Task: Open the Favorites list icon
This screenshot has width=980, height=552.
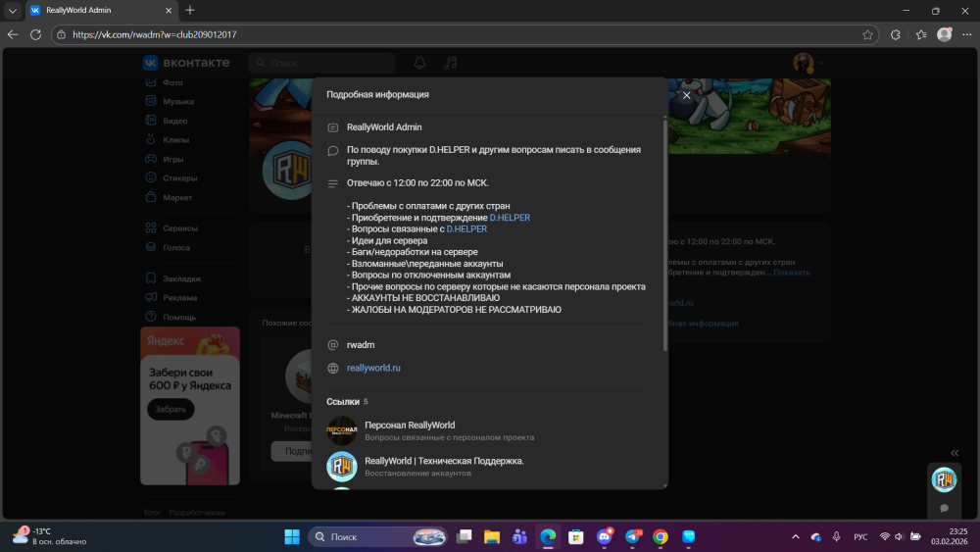Action: pyautogui.click(x=920, y=34)
